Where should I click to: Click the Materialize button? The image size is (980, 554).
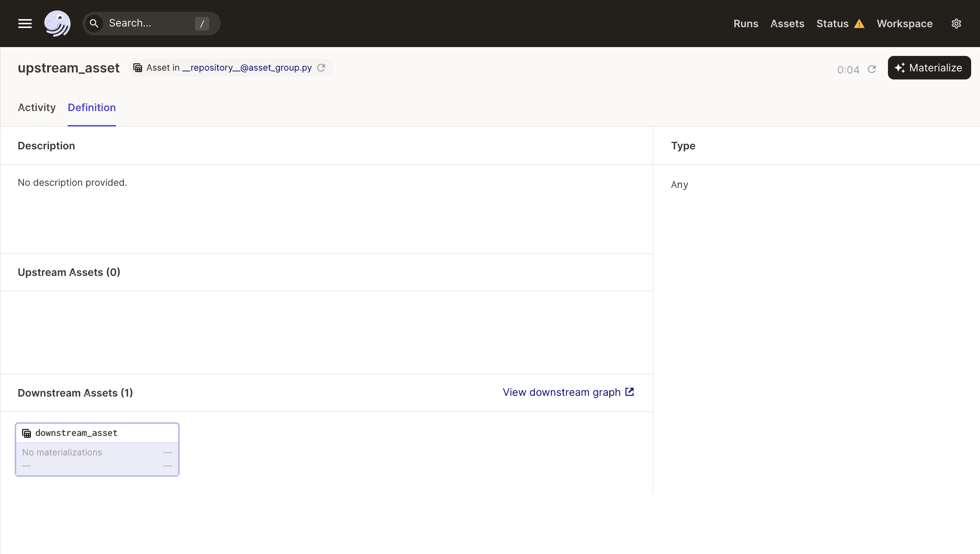[929, 67]
